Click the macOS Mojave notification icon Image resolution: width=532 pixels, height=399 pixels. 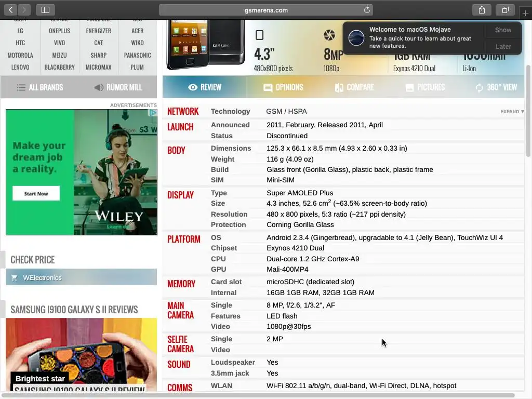coord(356,37)
